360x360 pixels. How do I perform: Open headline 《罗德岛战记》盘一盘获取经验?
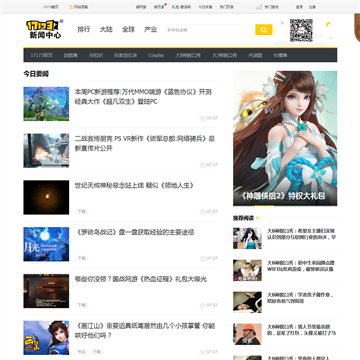[x=134, y=232]
